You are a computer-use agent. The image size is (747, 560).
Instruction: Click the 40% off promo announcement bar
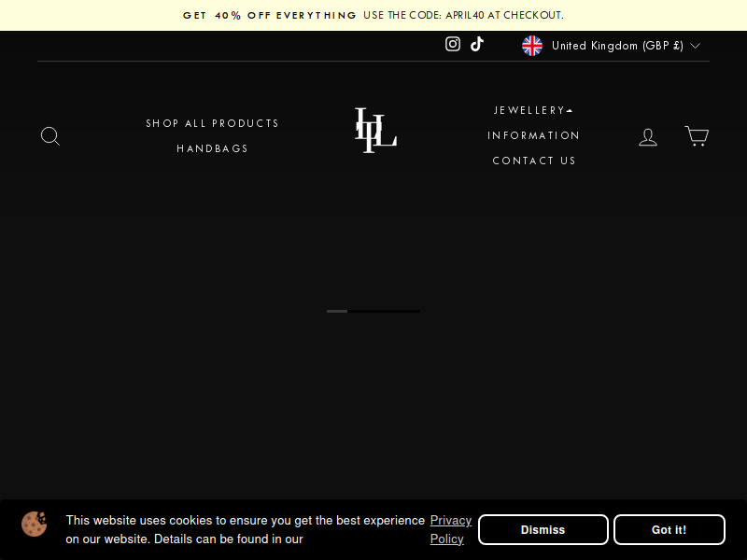click(373, 15)
